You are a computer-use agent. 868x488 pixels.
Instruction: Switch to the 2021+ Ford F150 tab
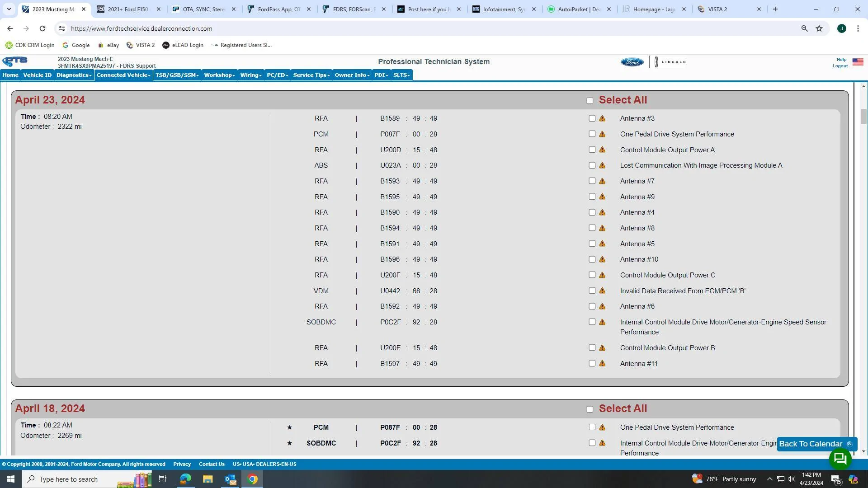128,9
